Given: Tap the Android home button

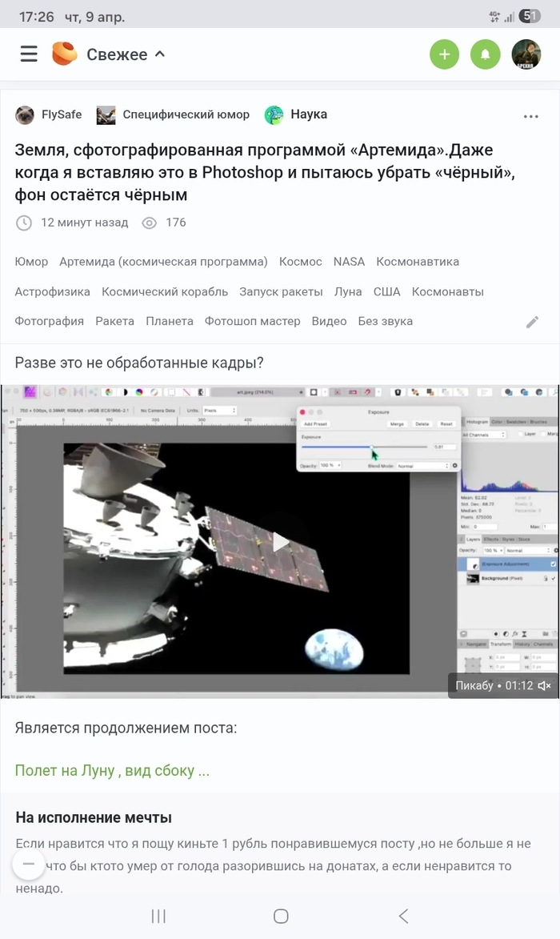Looking at the screenshot, I should (x=281, y=916).
